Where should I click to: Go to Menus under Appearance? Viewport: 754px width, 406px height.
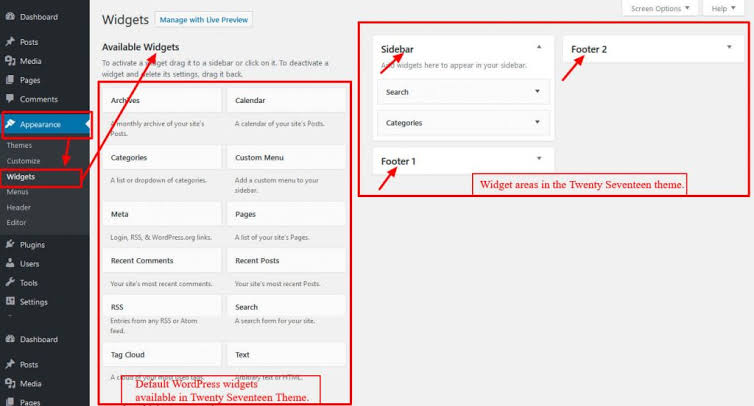17,191
